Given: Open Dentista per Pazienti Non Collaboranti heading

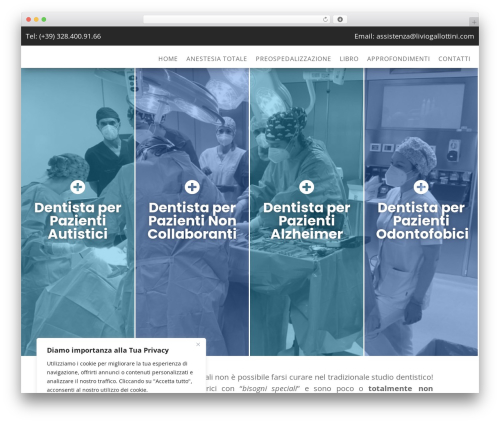Looking at the screenshot, I should (192, 221).
